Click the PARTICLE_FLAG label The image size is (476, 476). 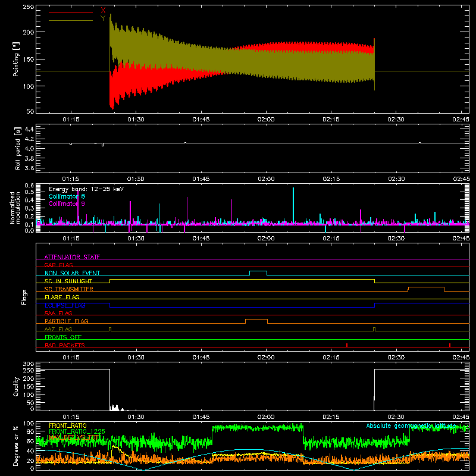67,321
